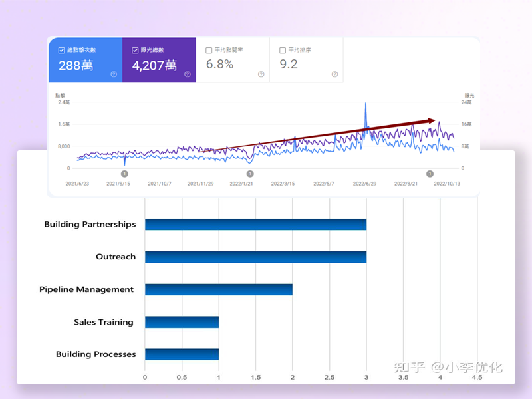Click help icon on 曝光總數 card
Image resolution: width=532 pixels, height=399 pixels.
188,74
